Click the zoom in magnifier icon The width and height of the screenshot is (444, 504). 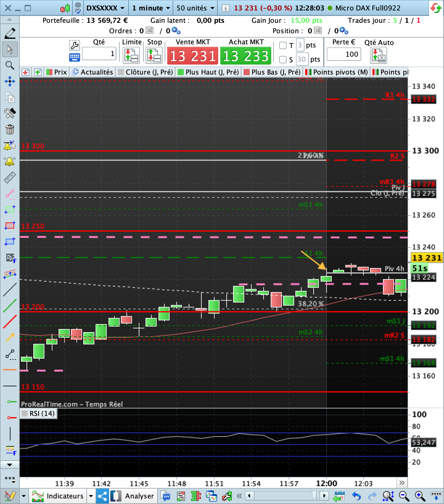point(420,496)
